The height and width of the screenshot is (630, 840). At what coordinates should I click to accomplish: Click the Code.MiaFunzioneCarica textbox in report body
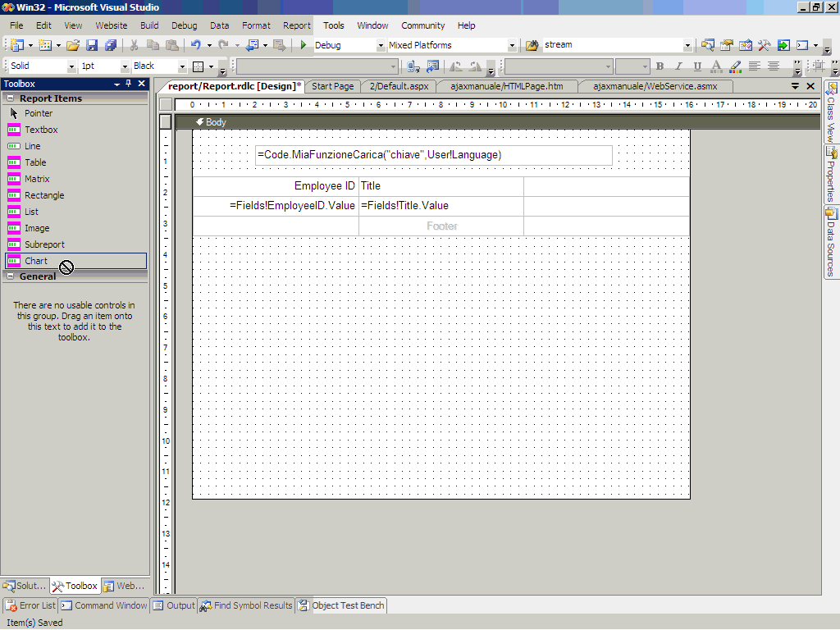tap(433, 155)
